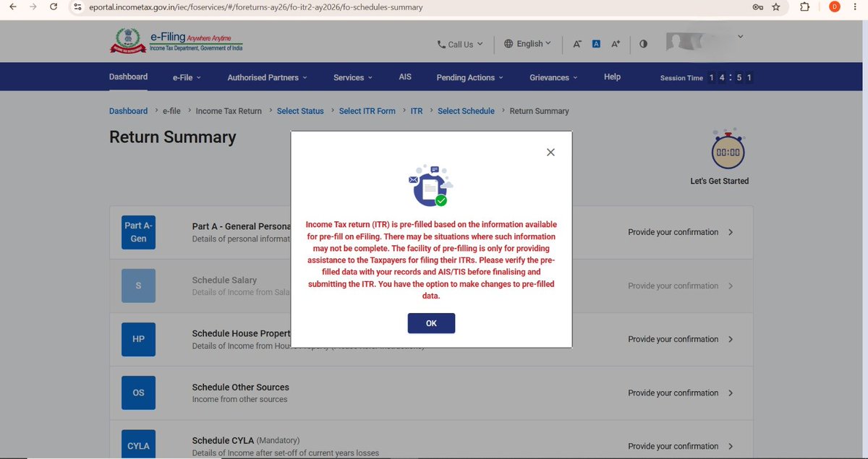This screenshot has height=459, width=868.
Task: Confirm the pre-fill notice with OK
Action: coord(431,323)
